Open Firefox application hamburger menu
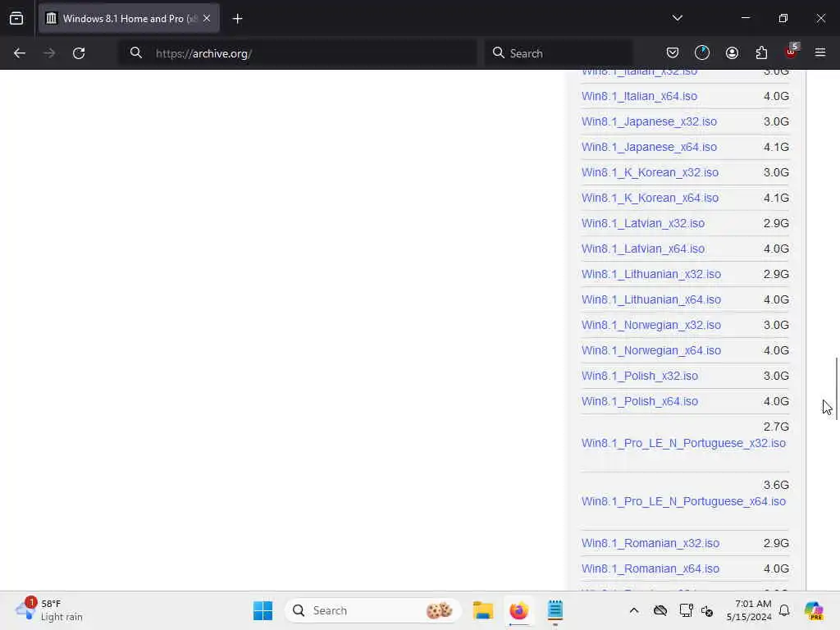 click(819, 52)
